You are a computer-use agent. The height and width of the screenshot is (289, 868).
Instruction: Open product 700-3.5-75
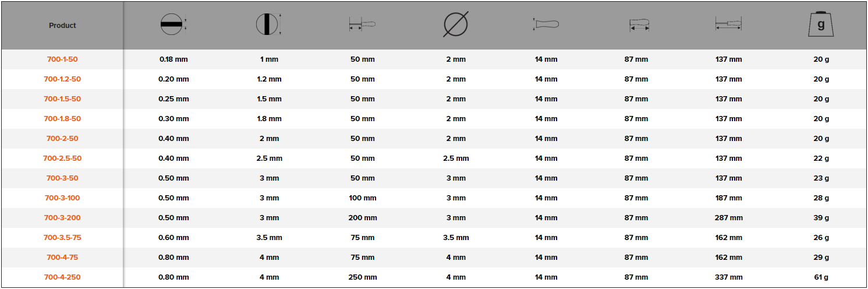62,238
